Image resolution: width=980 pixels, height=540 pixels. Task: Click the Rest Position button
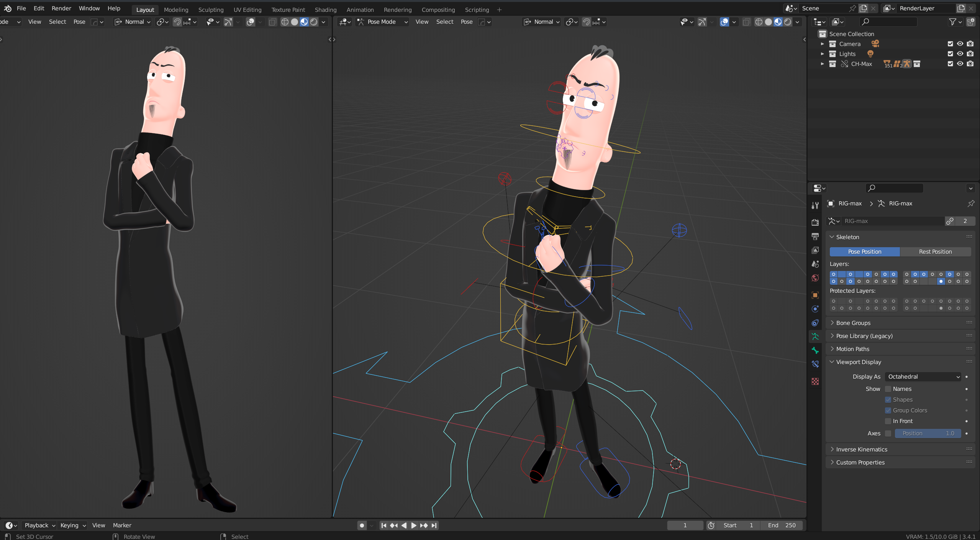click(x=935, y=252)
